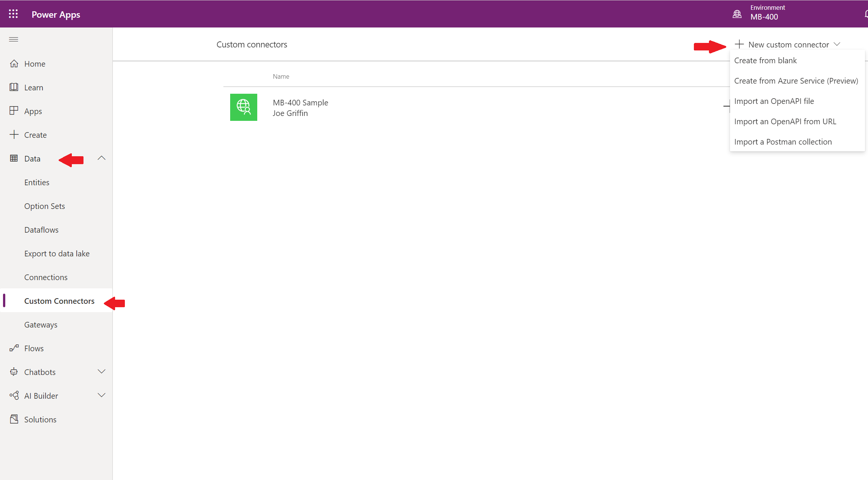This screenshot has height=480, width=868.
Task: Click the Flows icon in sidebar
Action: coord(14,348)
